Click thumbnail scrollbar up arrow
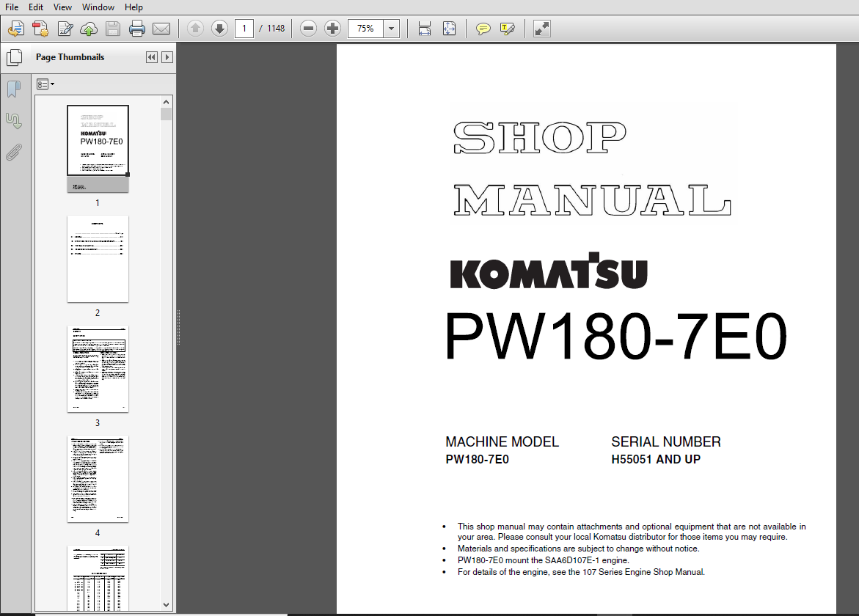Image resolution: width=859 pixels, height=616 pixels. tap(167, 102)
